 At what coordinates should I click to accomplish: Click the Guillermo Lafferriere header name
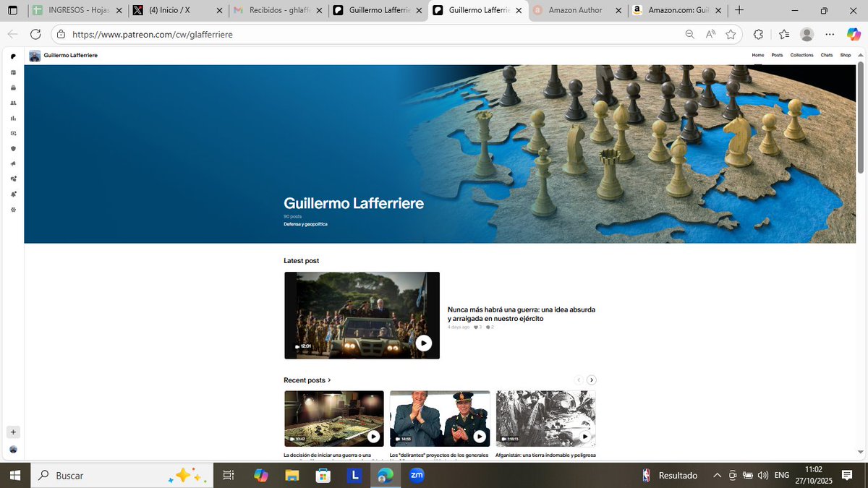tap(71, 56)
